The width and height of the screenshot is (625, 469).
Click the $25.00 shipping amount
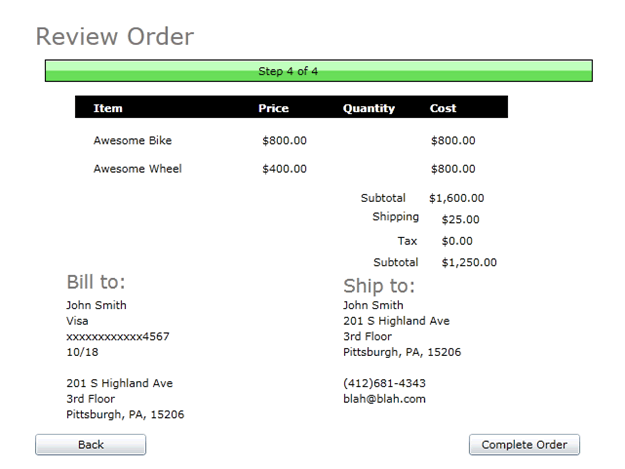coord(460,220)
